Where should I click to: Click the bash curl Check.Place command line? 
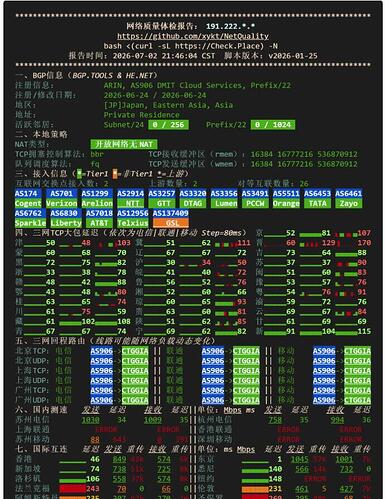pos(190,46)
